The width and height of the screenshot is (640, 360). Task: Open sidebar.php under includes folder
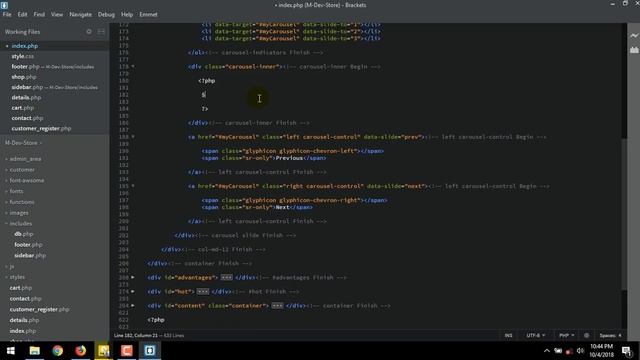coord(30,256)
